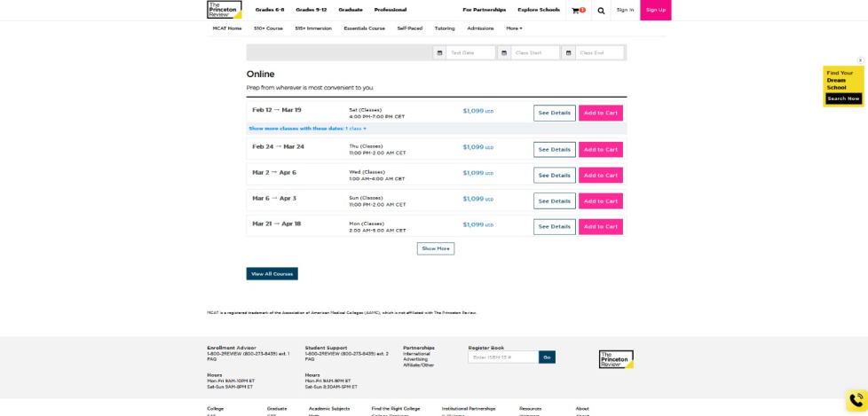See Details for Mar 21 to Apr 18 class
The image size is (868, 416).
point(554,227)
